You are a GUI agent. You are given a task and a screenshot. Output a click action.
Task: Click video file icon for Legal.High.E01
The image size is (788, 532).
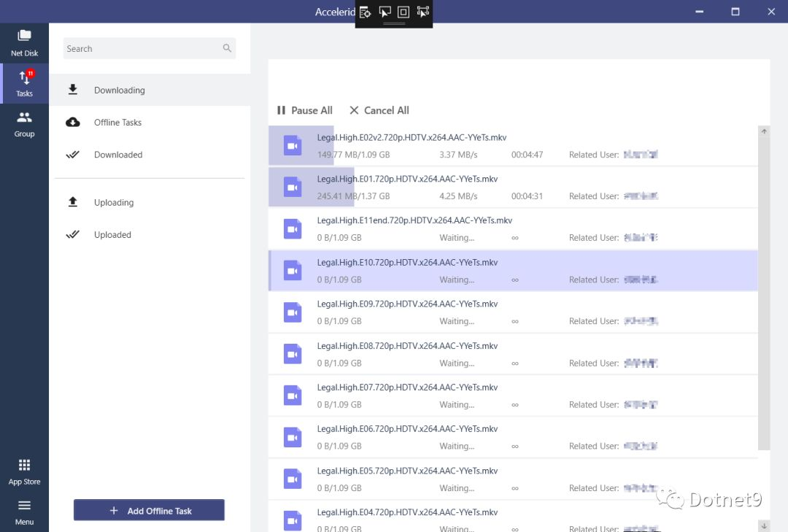tap(293, 187)
